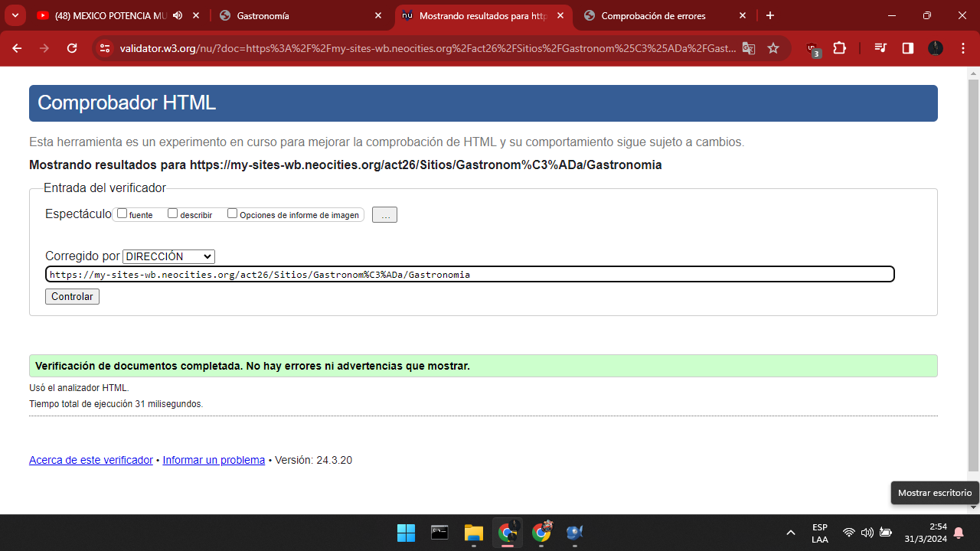
Task: Go back to previous page
Action: (17, 48)
